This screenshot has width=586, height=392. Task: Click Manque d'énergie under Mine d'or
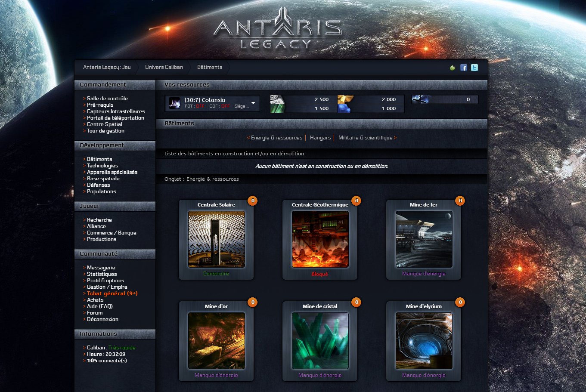coord(216,375)
